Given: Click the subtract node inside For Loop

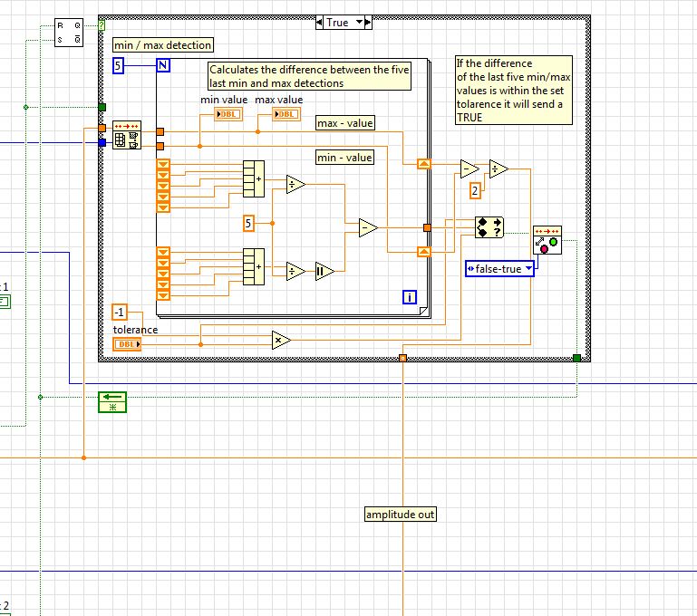Looking at the screenshot, I should click(369, 228).
